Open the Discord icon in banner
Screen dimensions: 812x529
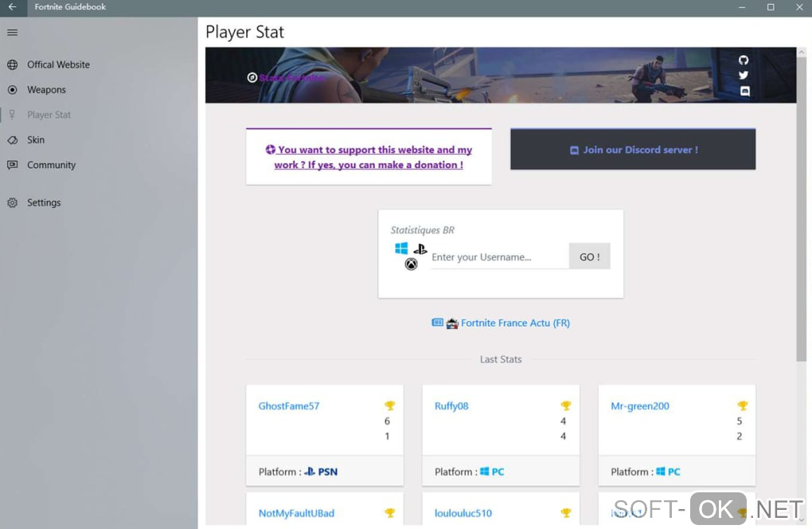pyautogui.click(x=744, y=91)
